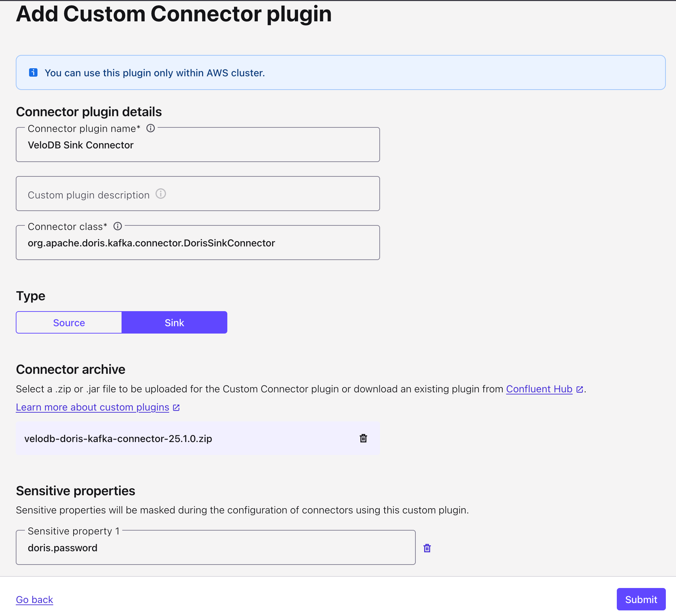This screenshot has width=676, height=616.
Task: Select Sink as the connector type
Action: click(x=174, y=322)
